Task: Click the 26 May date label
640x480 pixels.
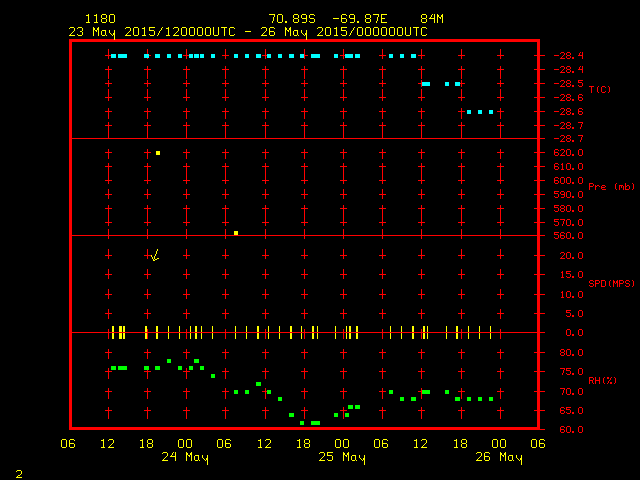Action: (498, 458)
